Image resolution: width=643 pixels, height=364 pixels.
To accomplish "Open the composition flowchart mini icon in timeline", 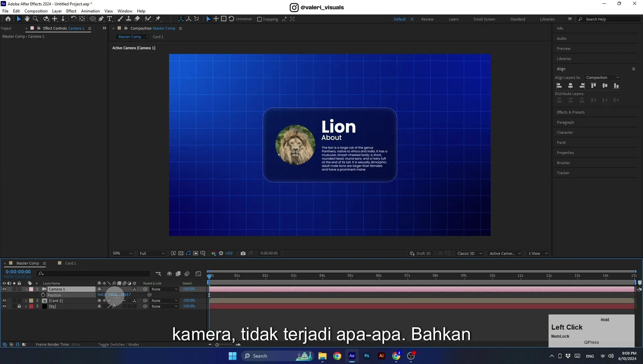I will pyautogui.click(x=158, y=274).
